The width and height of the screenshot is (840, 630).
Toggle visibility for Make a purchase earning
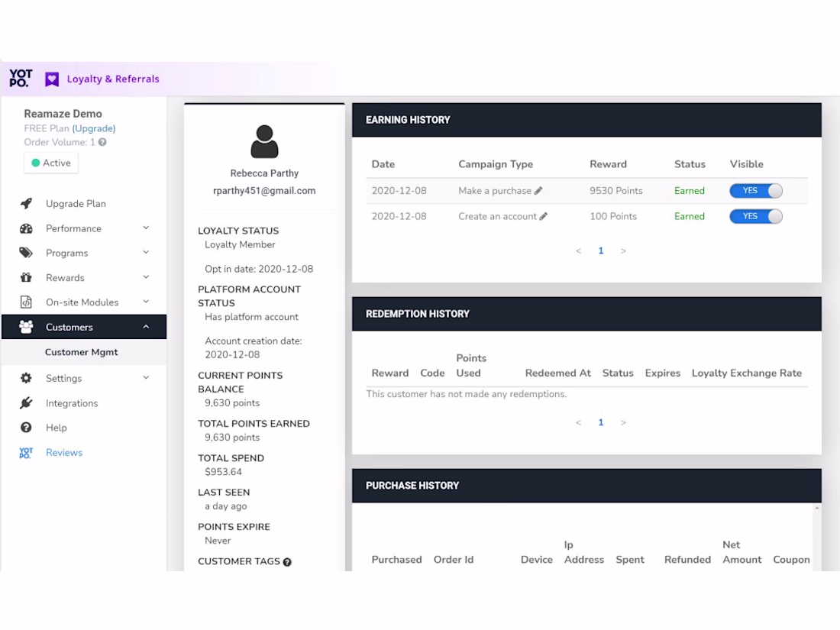point(755,191)
